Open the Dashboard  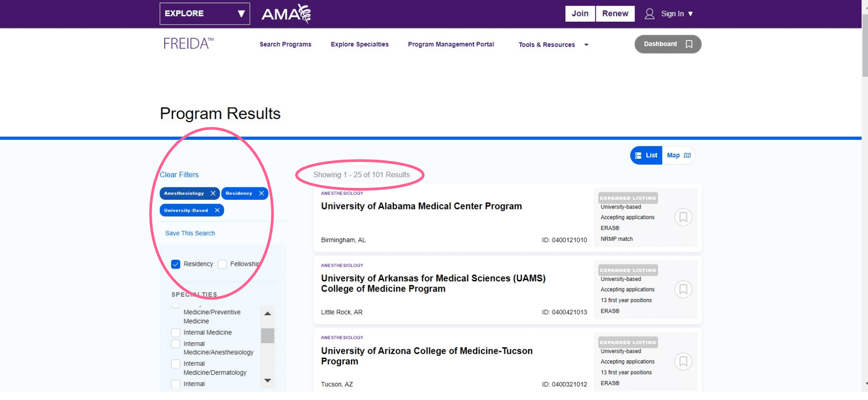(668, 44)
